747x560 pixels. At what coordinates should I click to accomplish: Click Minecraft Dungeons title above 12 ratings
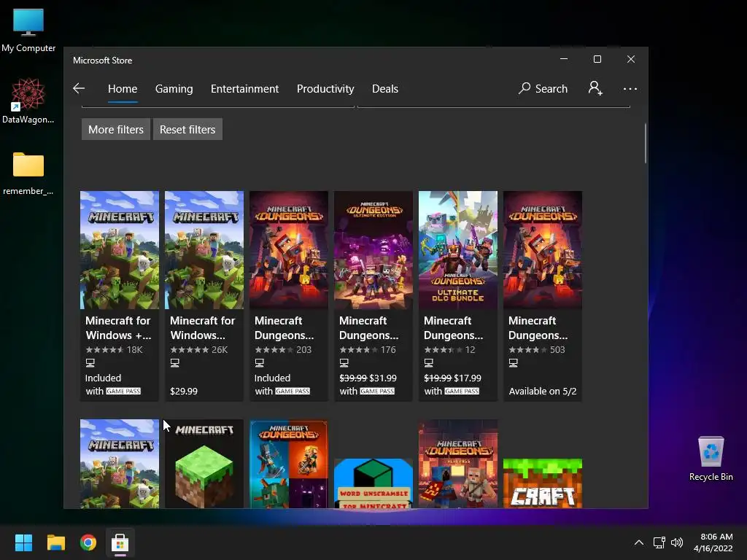click(x=453, y=328)
